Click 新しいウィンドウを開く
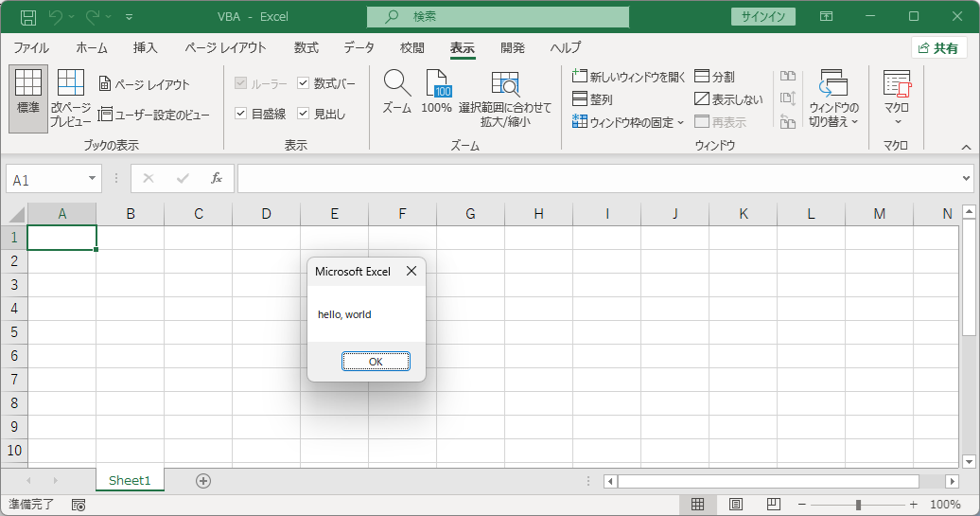The image size is (980, 516). point(629,77)
